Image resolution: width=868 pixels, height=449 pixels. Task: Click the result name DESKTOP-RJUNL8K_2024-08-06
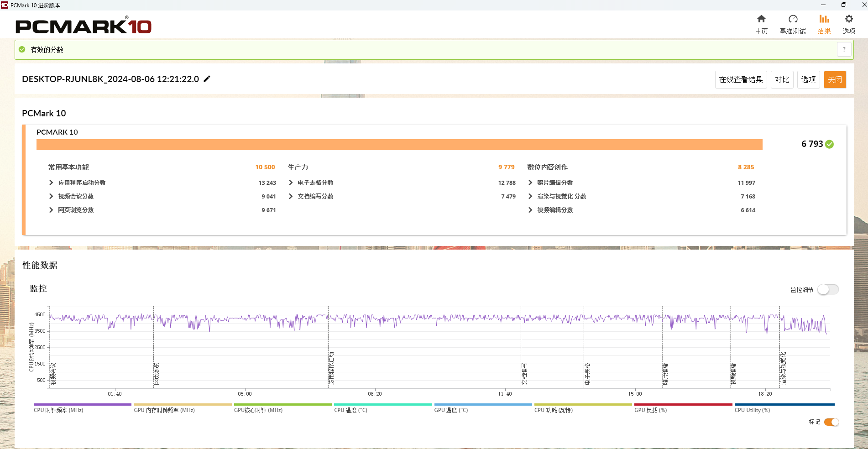tap(110, 79)
